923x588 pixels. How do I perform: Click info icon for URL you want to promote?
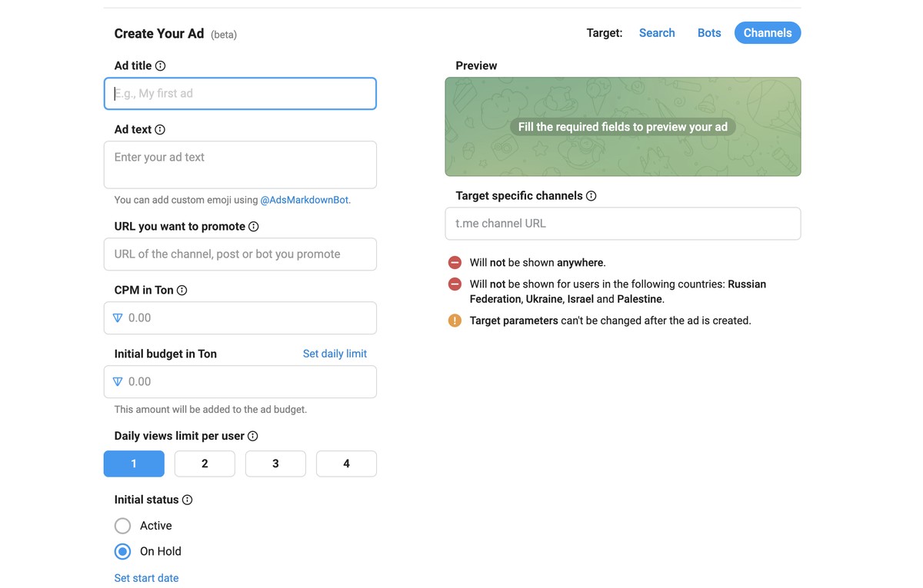pyautogui.click(x=254, y=227)
